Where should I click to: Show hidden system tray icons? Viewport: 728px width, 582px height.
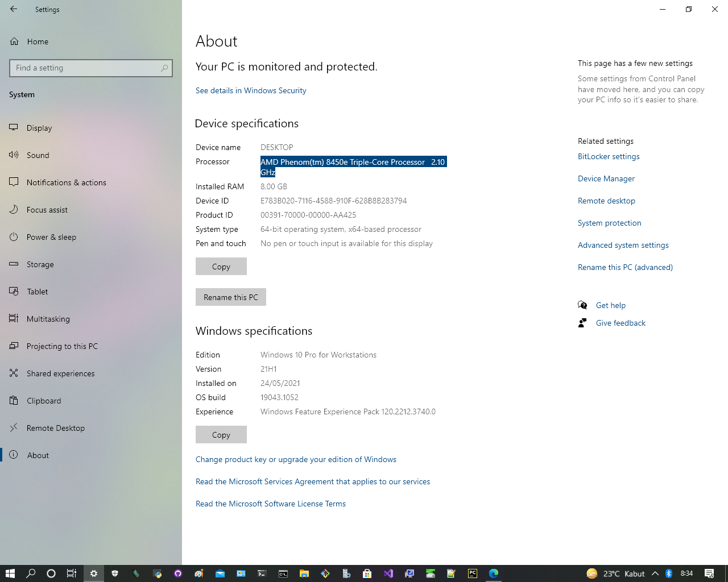tap(655, 573)
